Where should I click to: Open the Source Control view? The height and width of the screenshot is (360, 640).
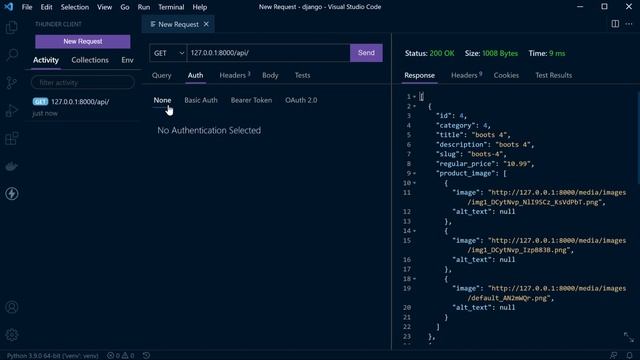tap(12, 82)
